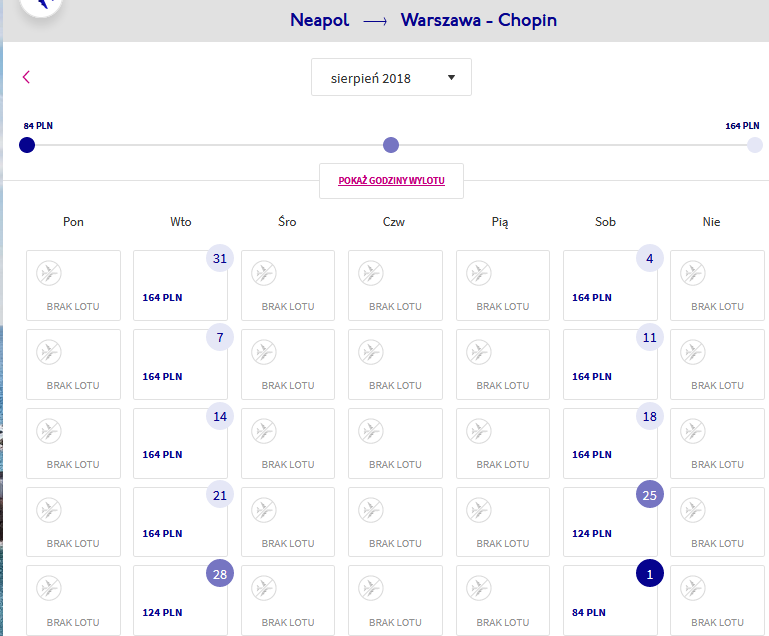Viewport: 769px width, 636px height.
Task: Click no-flight plane icon, Sunday after day 11
Action: click(693, 352)
